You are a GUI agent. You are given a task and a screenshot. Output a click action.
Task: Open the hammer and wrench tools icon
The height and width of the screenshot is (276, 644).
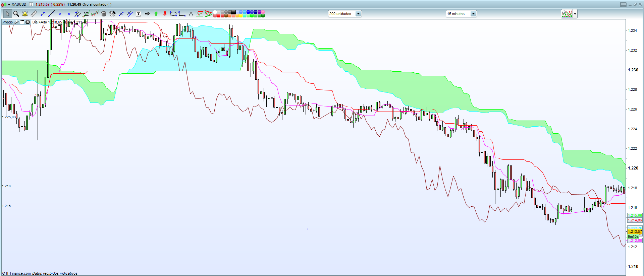click(x=112, y=14)
